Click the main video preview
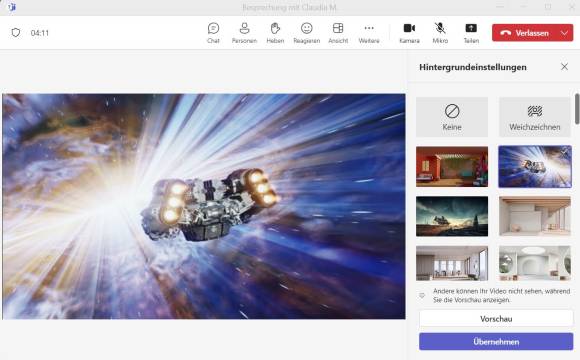This screenshot has width=580, height=360. pyautogui.click(x=204, y=206)
